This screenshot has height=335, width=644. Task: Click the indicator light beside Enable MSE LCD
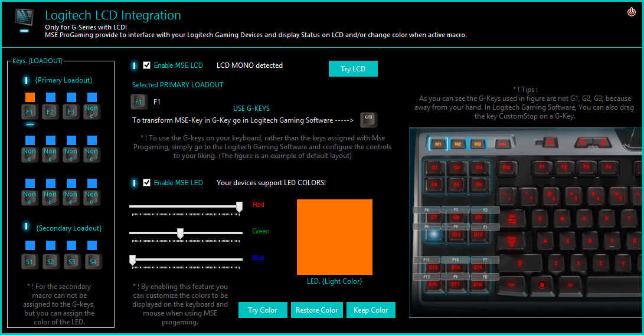click(135, 65)
